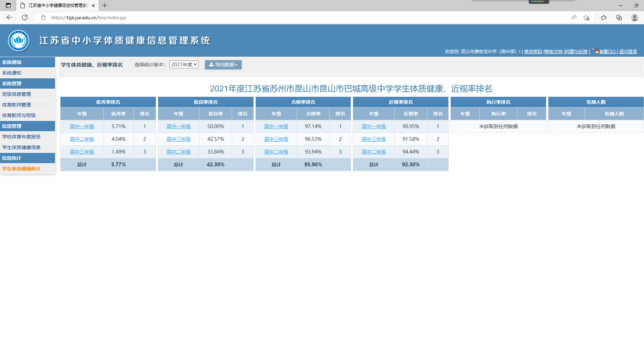This screenshot has height=337, width=644.
Task: Open the 问题与反馈 link
Action: click(x=577, y=52)
